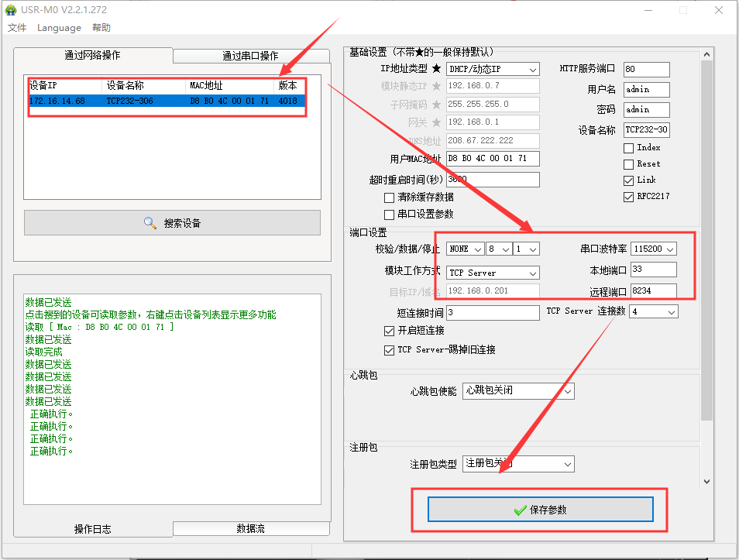Switch to the 通过串口操作 tab
Viewport: 739px width, 560px height.
point(250,56)
